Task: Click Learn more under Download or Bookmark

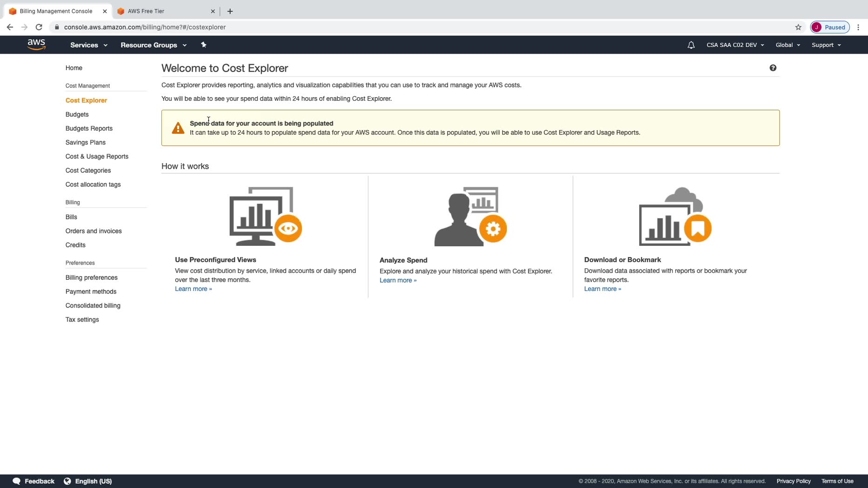Action: coord(603,289)
